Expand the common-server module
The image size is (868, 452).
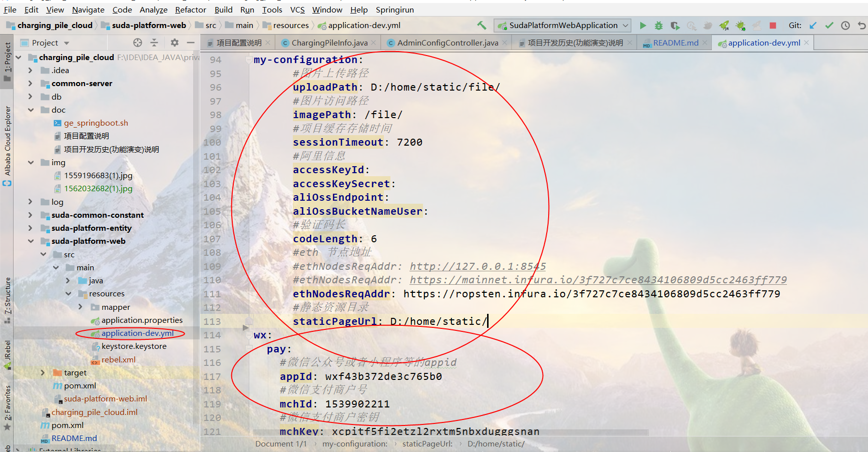[x=31, y=84]
